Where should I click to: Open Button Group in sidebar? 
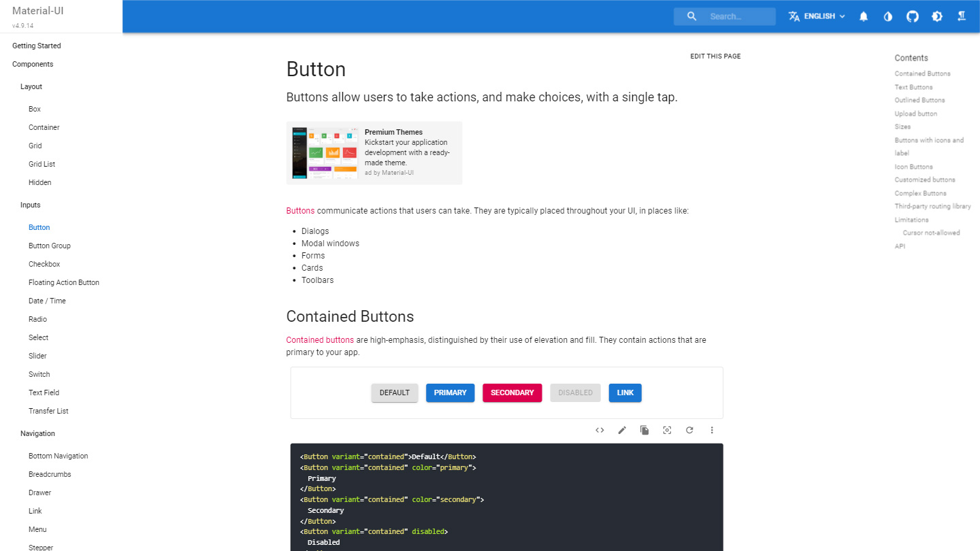(50, 246)
